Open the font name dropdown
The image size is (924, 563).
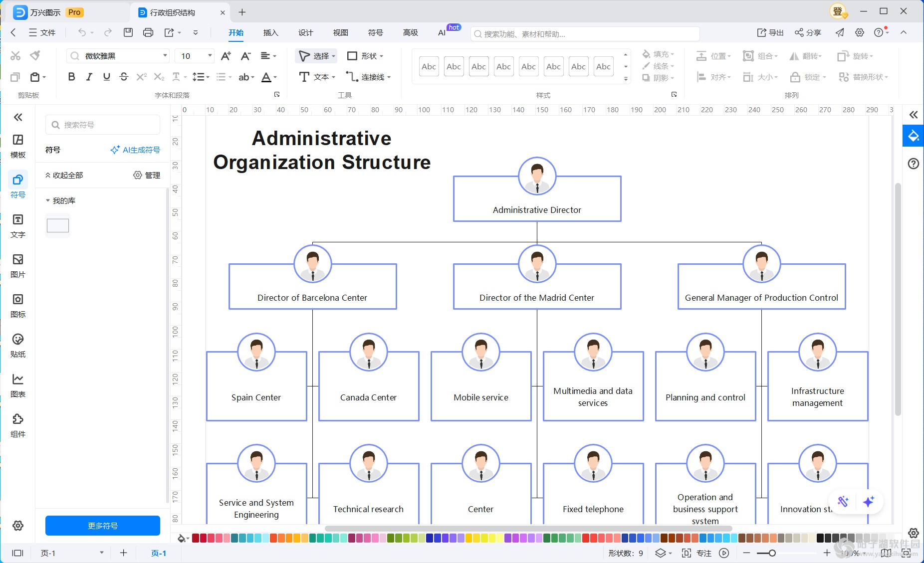pyautogui.click(x=165, y=56)
